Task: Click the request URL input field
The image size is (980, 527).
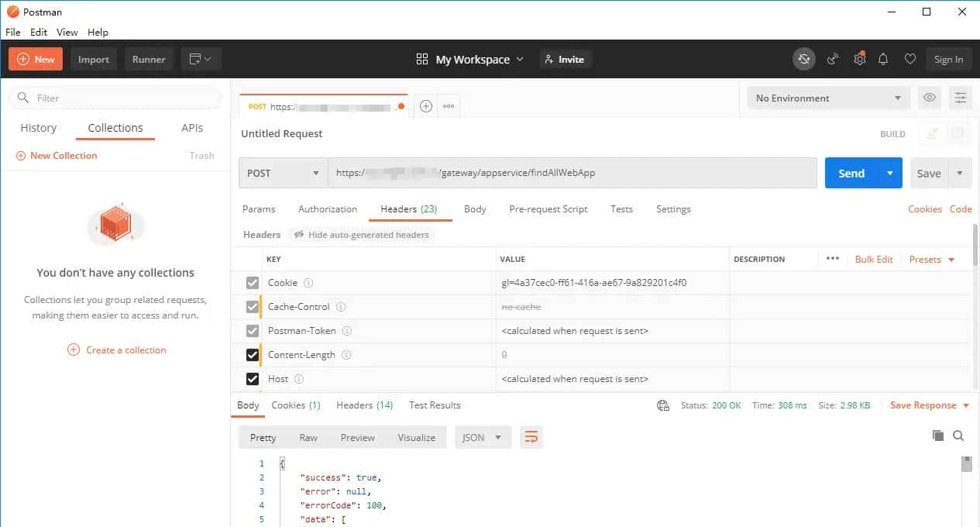Action: [572, 173]
